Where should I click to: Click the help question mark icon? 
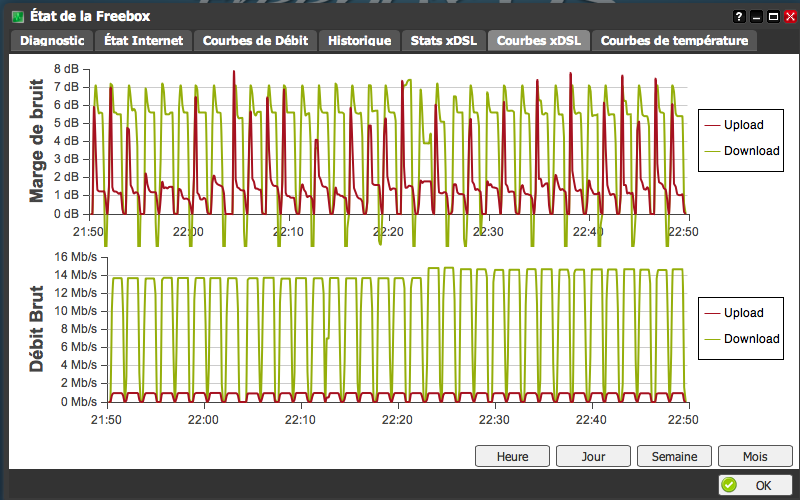coord(739,17)
